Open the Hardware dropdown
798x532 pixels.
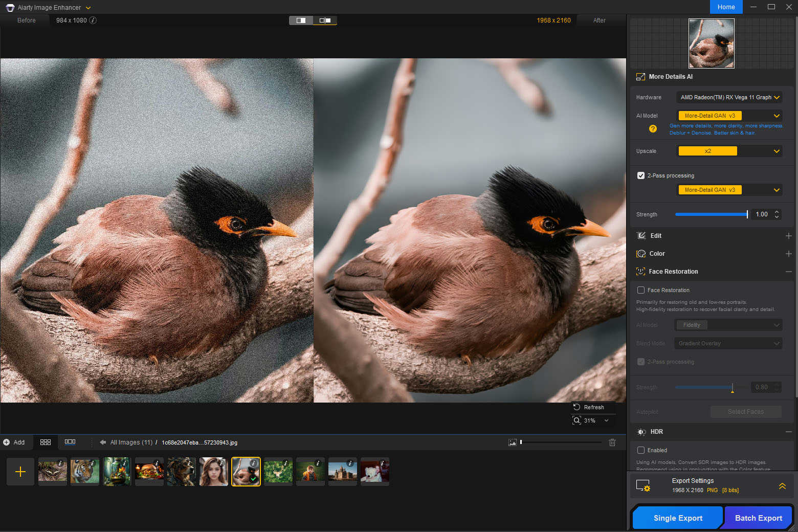pos(729,97)
